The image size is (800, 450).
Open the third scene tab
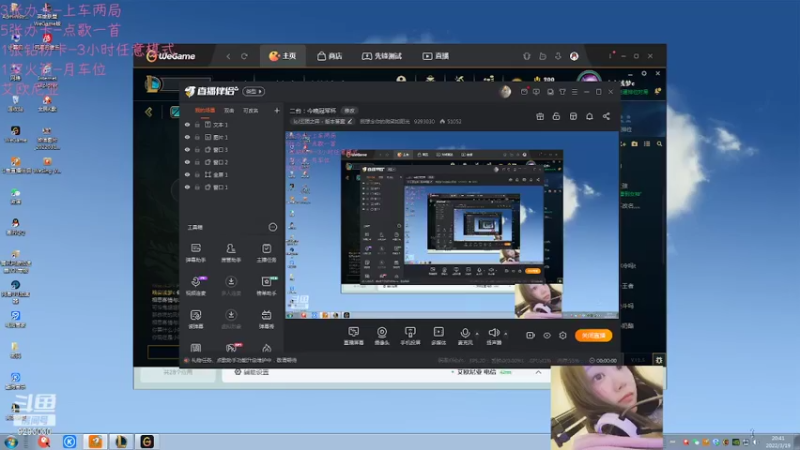[x=251, y=111]
